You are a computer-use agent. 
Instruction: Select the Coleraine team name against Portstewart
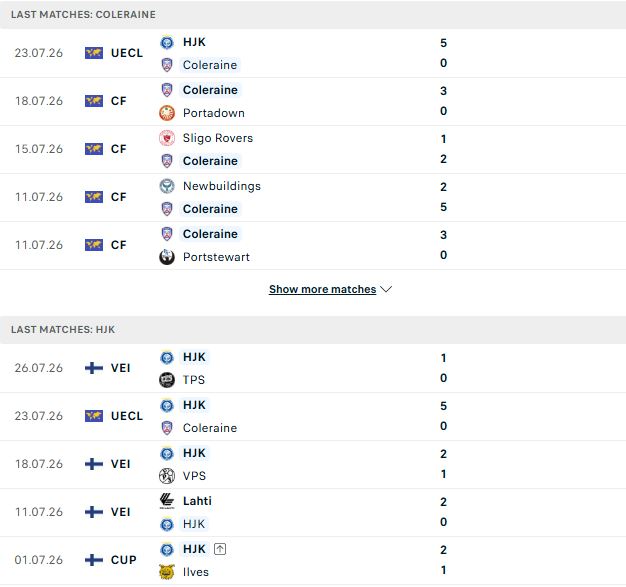[x=210, y=234]
